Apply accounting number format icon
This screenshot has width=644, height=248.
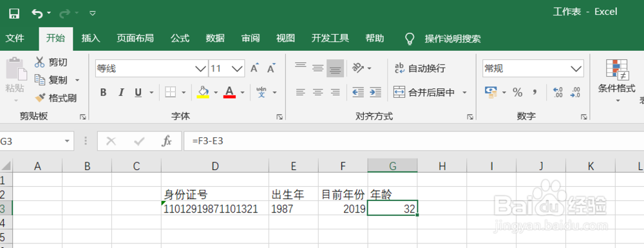pos(491,92)
